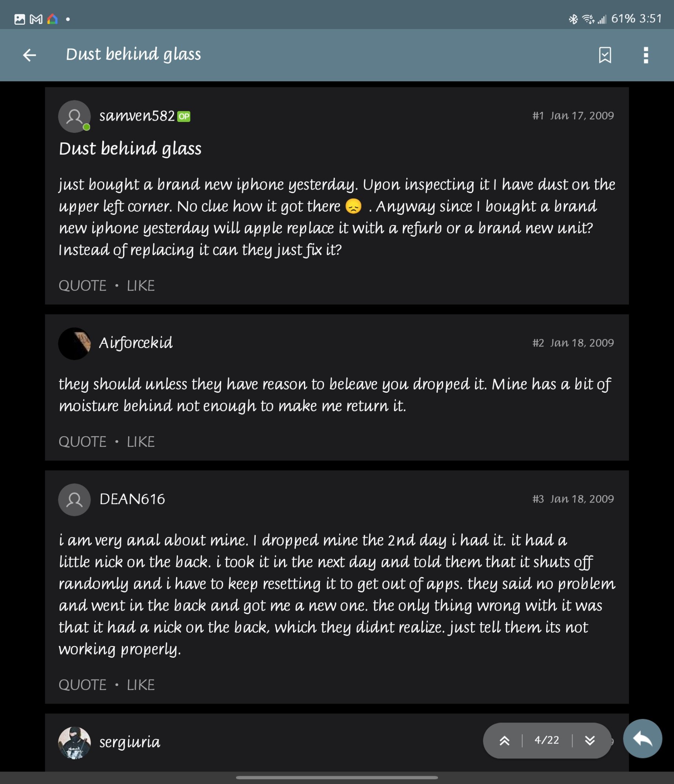This screenshot has width=674, height=784.
Task: Quote Airforcekid's reply
Action: click(x=82, y=442)
